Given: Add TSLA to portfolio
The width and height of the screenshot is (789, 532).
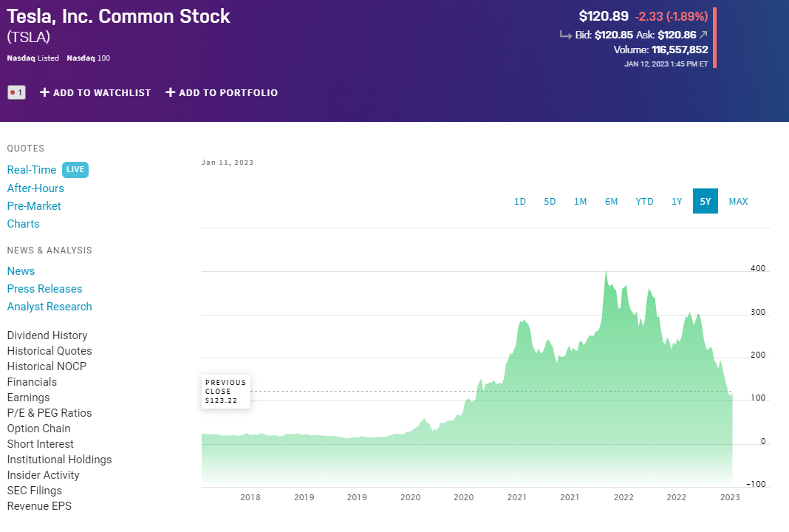Looking at the screenshot, I should pyautogui.click(x=222, y=92).
